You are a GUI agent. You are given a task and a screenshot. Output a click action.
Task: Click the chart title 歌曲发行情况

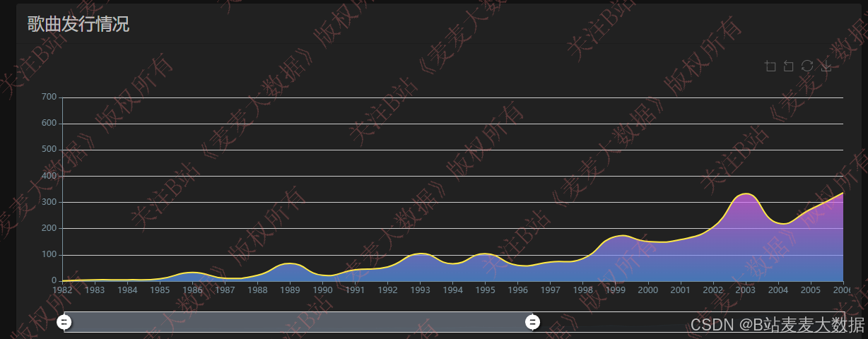click(78, 25)
